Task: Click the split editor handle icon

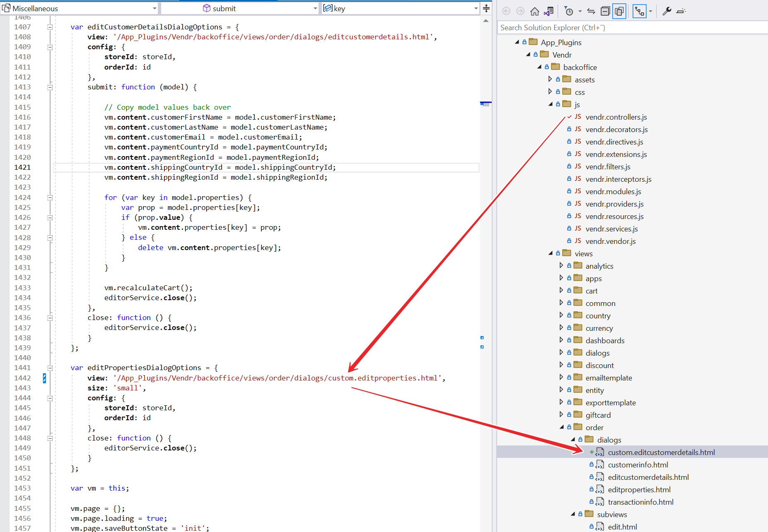Action: pos(486,8)
